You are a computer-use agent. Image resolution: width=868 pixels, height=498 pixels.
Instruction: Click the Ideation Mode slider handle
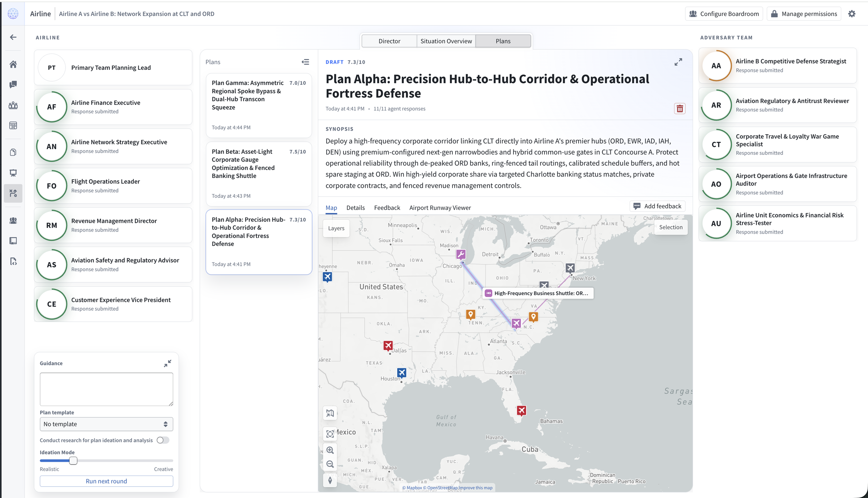(73, 460)
